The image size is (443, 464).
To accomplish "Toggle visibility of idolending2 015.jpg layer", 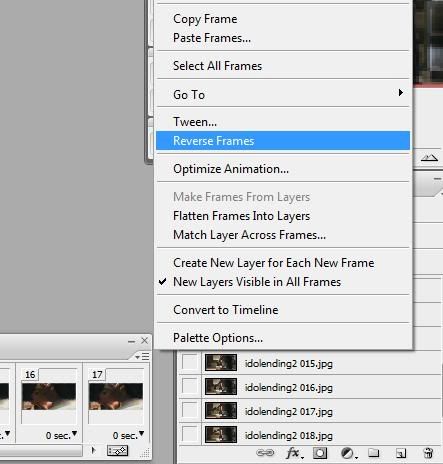I will [x=190, y=363].
